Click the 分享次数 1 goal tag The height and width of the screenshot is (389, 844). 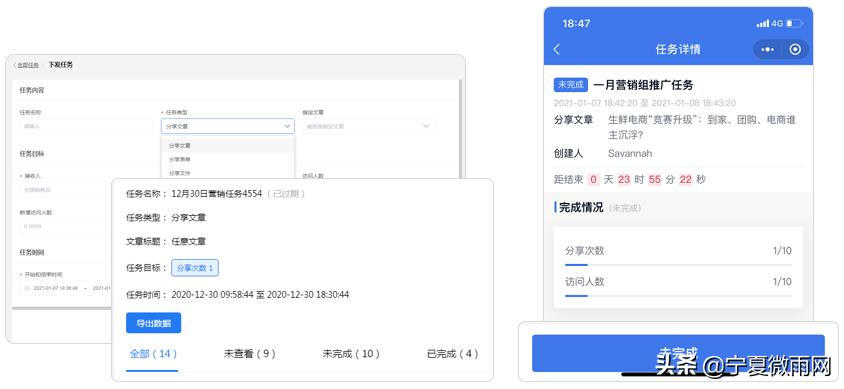[x=195, y=268]
